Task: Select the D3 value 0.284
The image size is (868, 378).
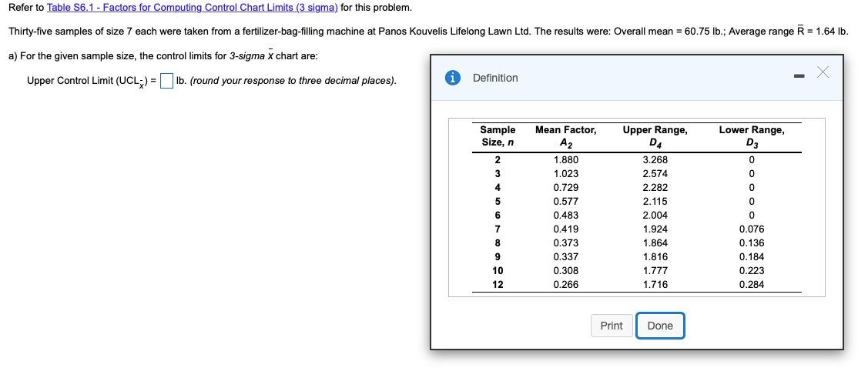Action: [751, 285]
